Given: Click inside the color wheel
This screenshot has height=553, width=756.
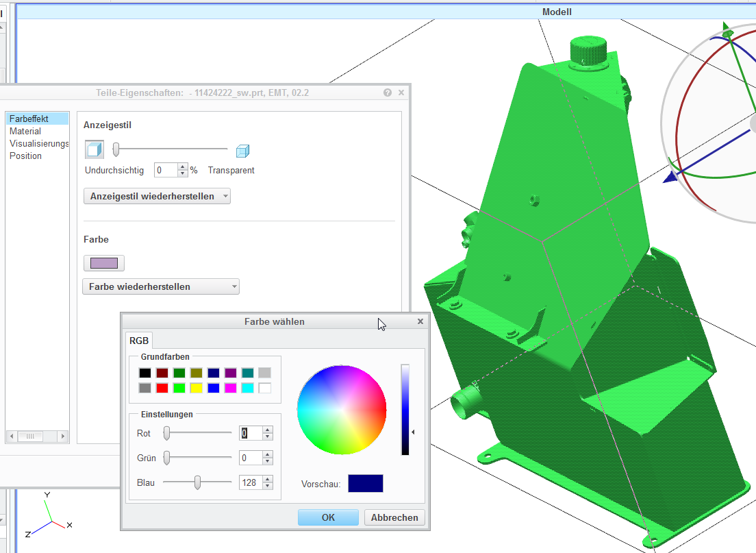Looking at the screenshot, I should point(342,410).
